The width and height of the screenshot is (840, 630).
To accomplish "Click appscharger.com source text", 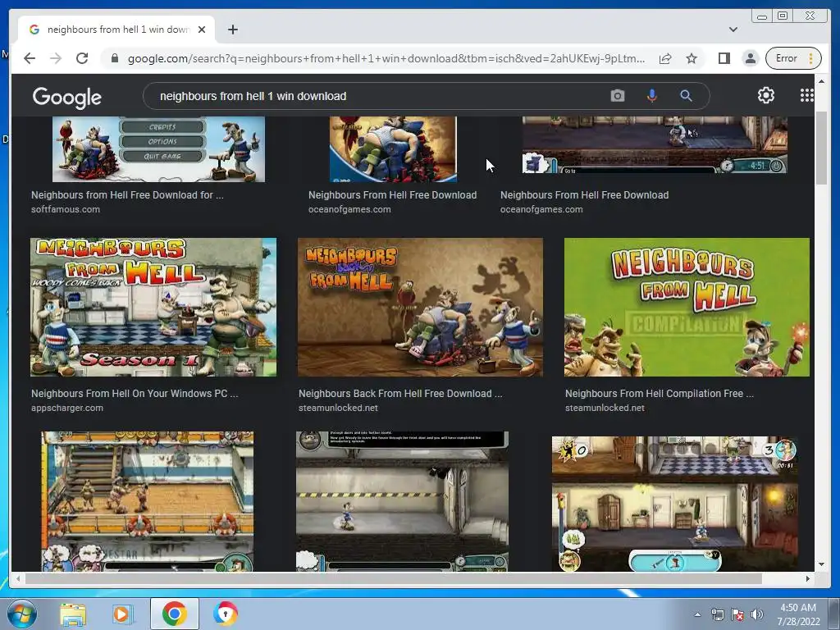I will (67, 408).
